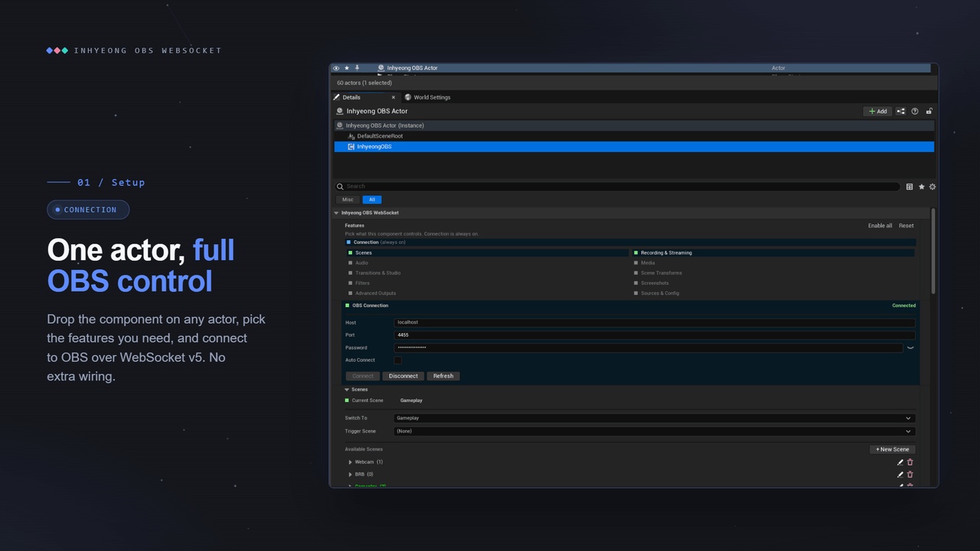Select the All category filter
The height and width of the screenshot is (551, 980).
pos(372,200)
